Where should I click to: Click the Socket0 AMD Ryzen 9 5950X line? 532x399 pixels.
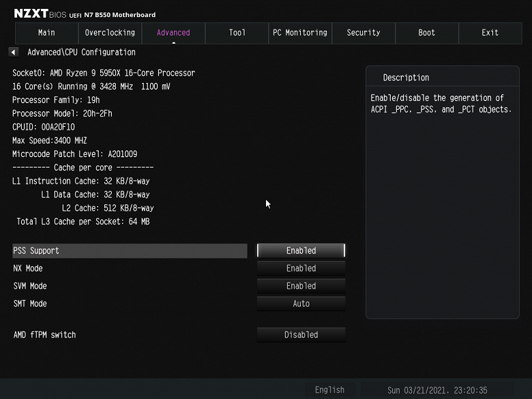tap(104, 73)
